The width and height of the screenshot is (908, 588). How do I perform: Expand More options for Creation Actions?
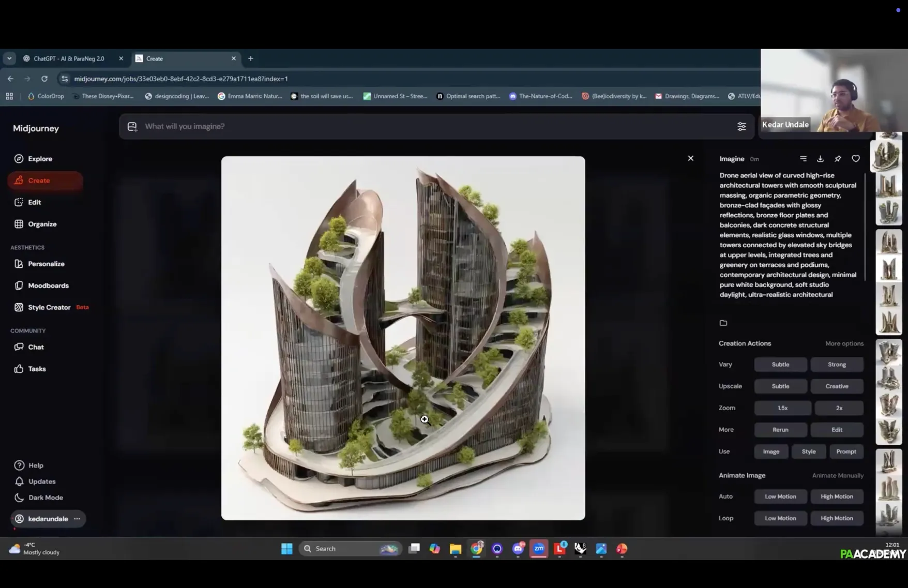coord(844,343)
